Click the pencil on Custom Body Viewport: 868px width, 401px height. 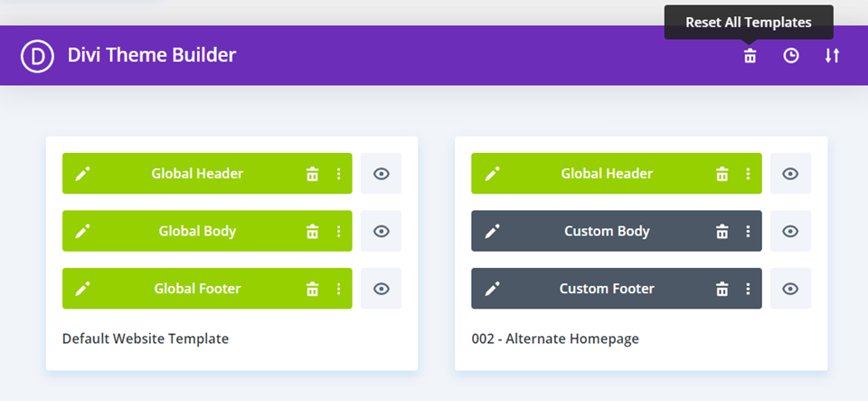point(493,232)
